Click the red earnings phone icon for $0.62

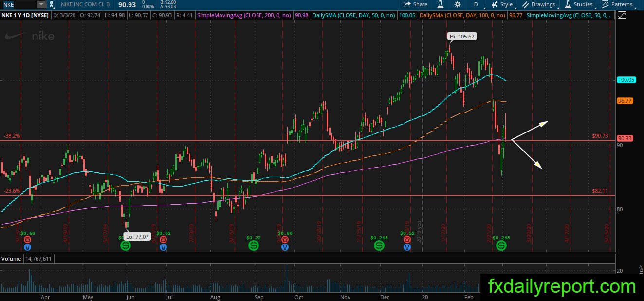[x=163, y=239]
